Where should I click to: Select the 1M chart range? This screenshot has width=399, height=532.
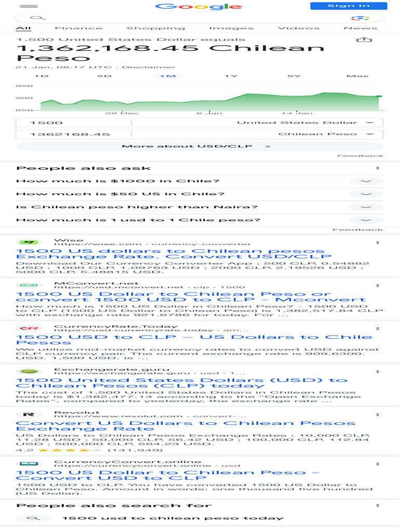[168, 76]
